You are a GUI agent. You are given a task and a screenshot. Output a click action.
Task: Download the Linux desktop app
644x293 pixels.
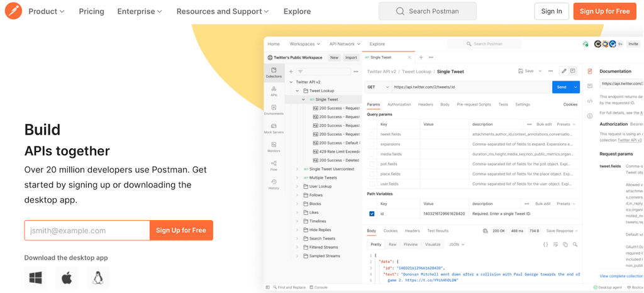pos(97,278)
